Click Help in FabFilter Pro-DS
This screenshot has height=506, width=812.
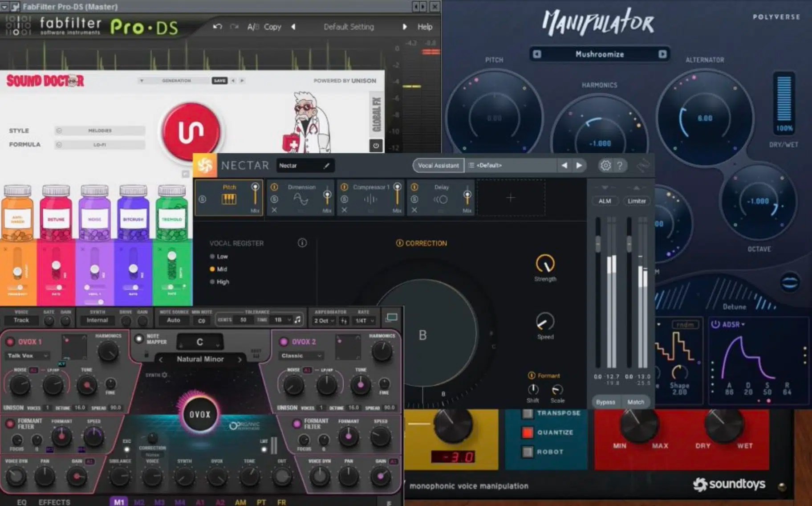click(425, 27)
